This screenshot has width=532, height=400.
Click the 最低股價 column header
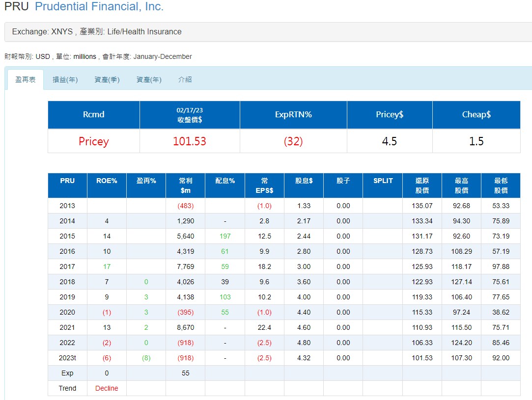click(501, 186)
